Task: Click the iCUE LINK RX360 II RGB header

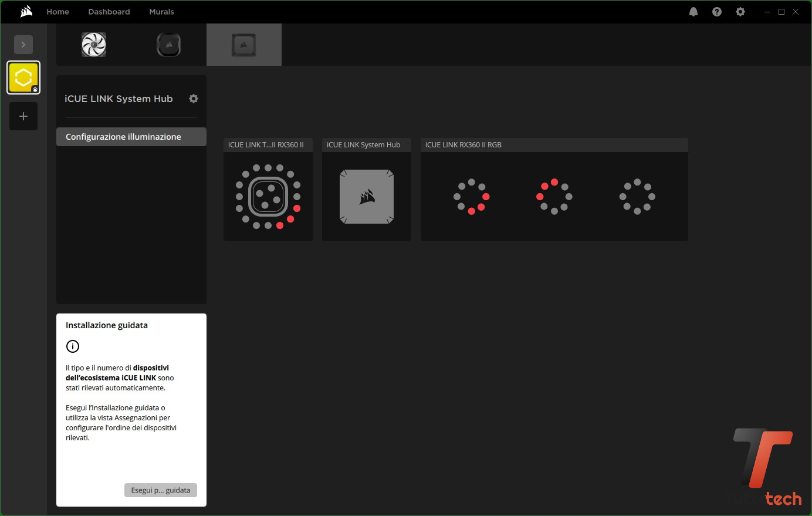Action: coord(554,145)
